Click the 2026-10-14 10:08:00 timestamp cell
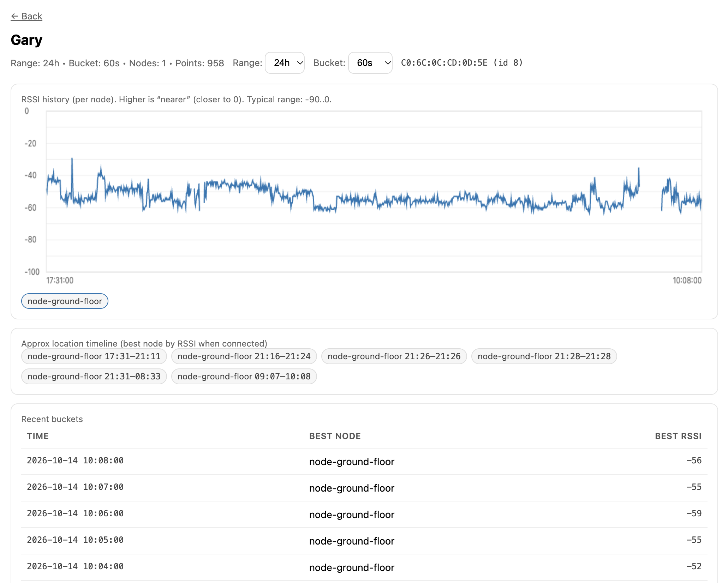The width and height of the screenshot is (728, 583). (x=75, y=461)
